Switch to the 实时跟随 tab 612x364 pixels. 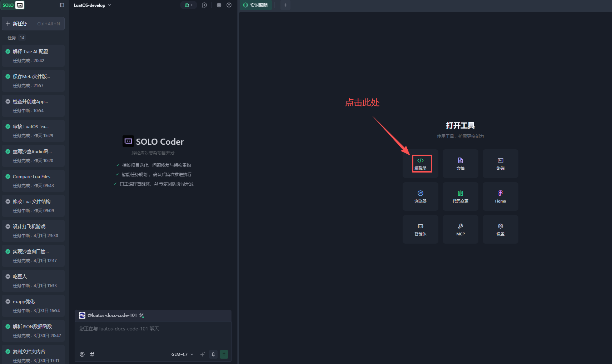click(255, 5)
